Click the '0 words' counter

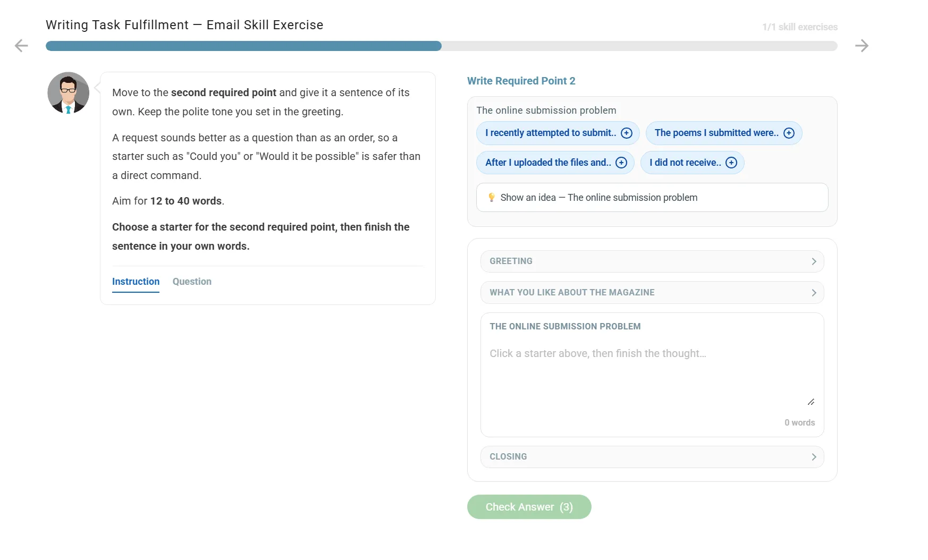pos(799,422)
